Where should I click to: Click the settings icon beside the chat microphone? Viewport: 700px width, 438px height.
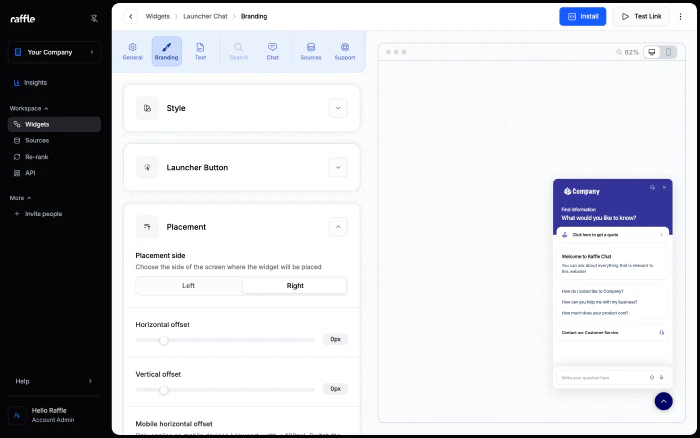click(652, 378)
